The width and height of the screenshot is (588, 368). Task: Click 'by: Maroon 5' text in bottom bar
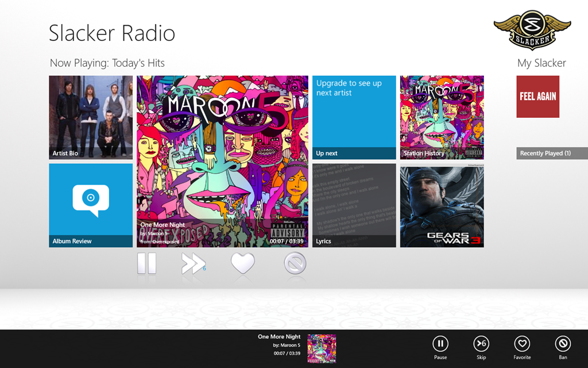point(287,345)
